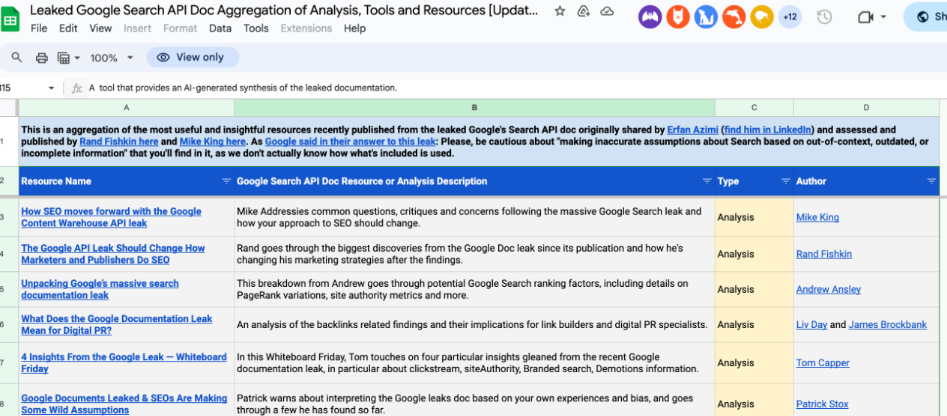Screen dimensions: 947x416
Task: Star this spreadsheet document
Action: click(559, 11)
